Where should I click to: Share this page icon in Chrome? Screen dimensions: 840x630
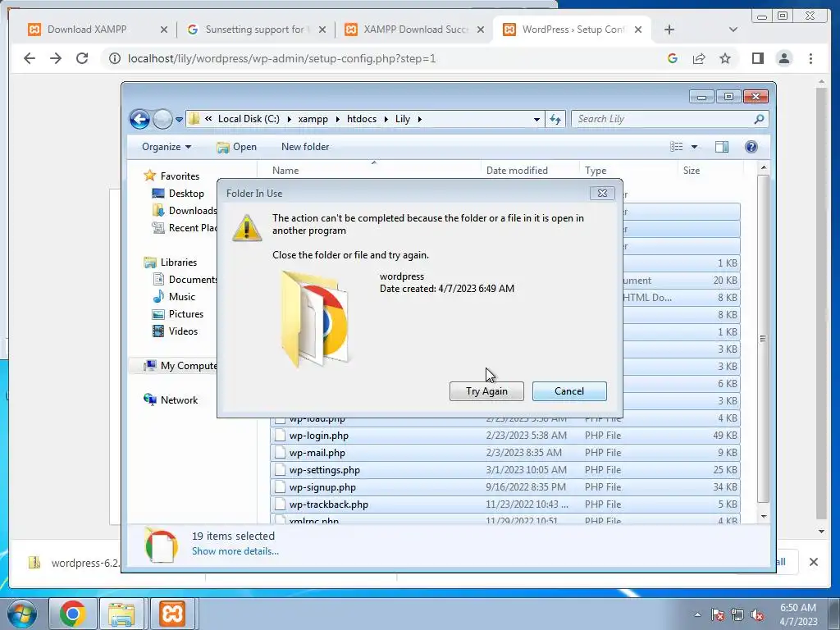pos(699,58)
